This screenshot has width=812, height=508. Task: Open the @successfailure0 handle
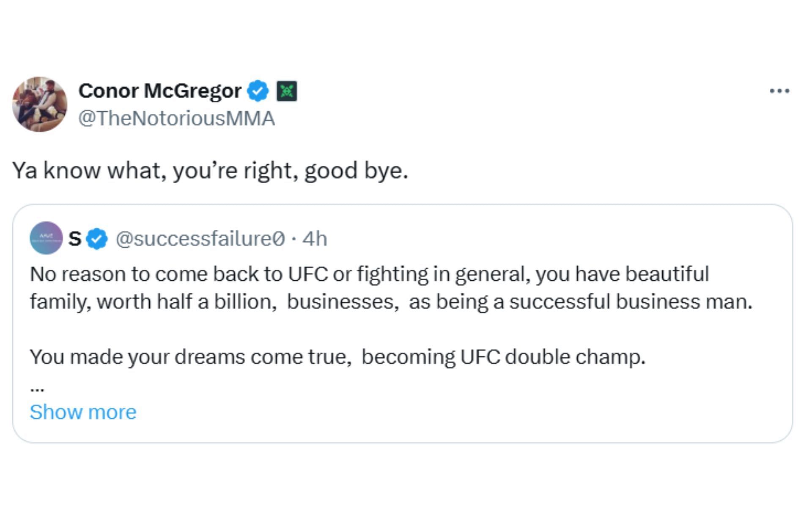pyautogui.click(x=200, y=239)
